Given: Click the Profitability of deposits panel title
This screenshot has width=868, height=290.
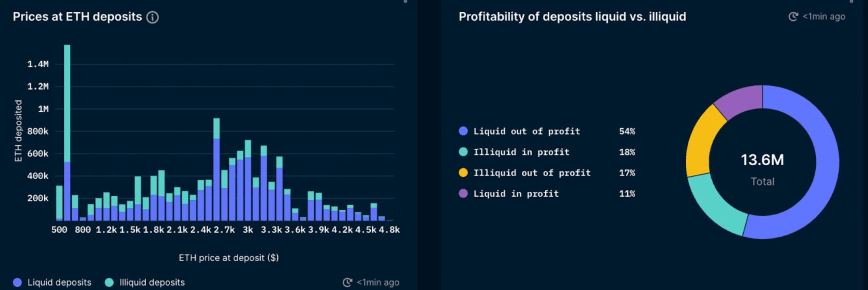Looking at the screenshot, I should [572, 17].
